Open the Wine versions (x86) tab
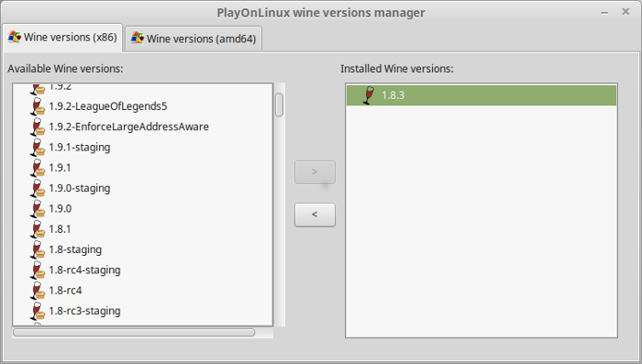642x364 pixels. tap(62, 38)
